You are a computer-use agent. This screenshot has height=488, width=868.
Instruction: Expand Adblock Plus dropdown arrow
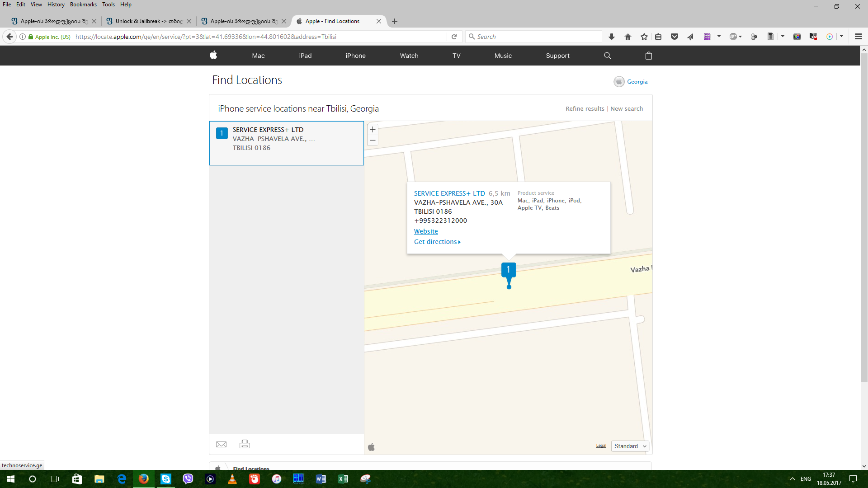[x=741, y=37]
